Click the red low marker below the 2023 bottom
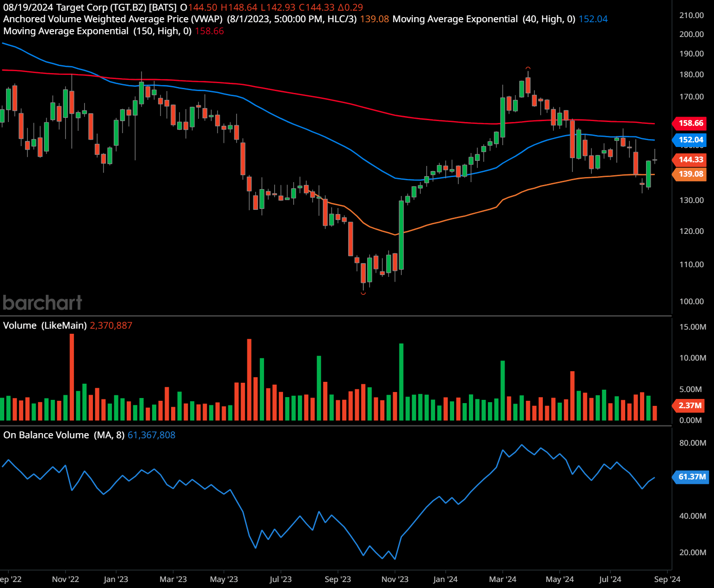The image size is (714, 588). (363, 293)
